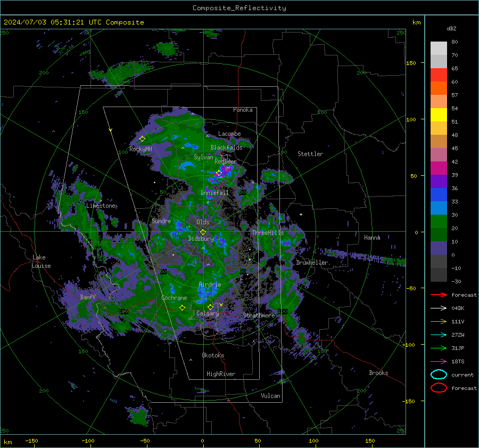Click the Stettler city label
The height and width of the screenshot is (448, 479).
pos(310,154)
